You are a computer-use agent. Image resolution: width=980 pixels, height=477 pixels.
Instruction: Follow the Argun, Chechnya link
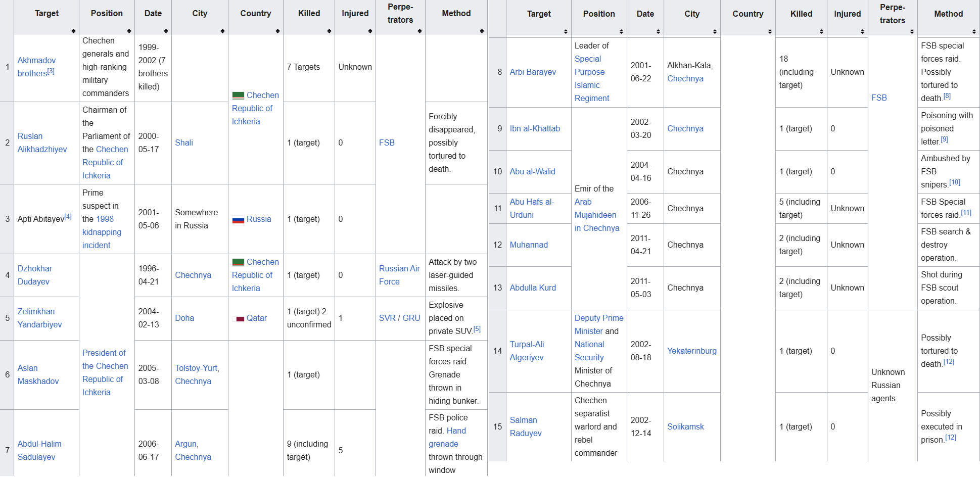pos(193,450)
